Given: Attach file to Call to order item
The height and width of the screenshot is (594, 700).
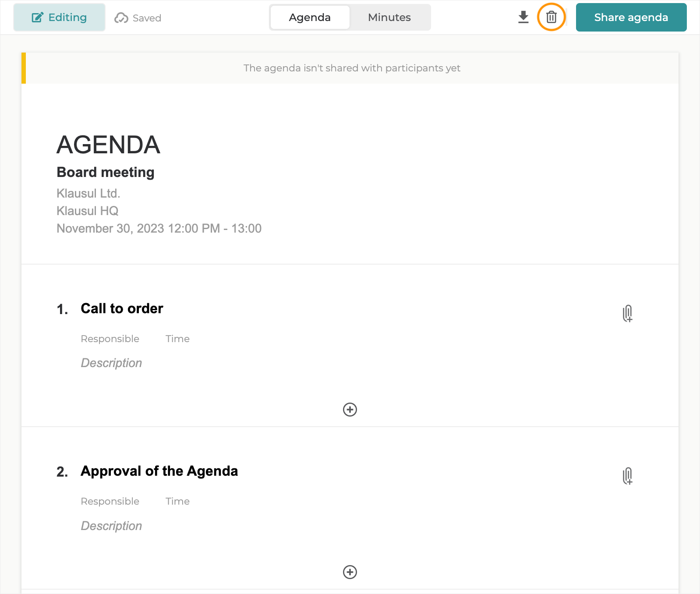Looking at the screenshot, I should (627, 313).
